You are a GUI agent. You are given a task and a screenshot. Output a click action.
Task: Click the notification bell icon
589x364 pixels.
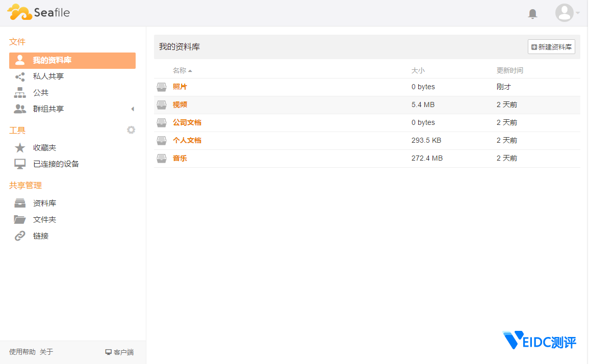pos(532,14)
